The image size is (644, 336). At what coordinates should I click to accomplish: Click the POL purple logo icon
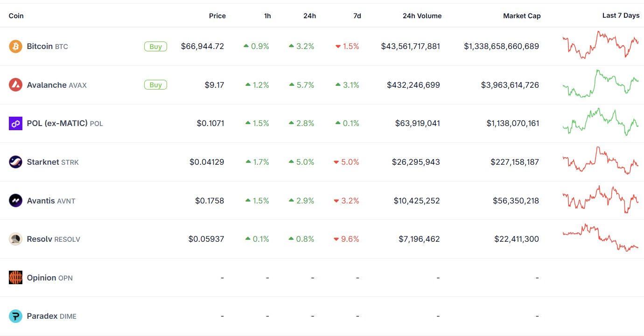[x=15, y=124]
